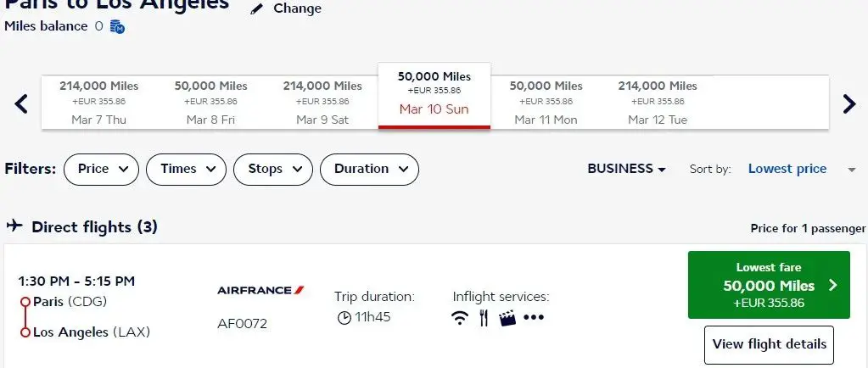Click the Air France airline logo
Screen dimensions: 868x368
260,290
